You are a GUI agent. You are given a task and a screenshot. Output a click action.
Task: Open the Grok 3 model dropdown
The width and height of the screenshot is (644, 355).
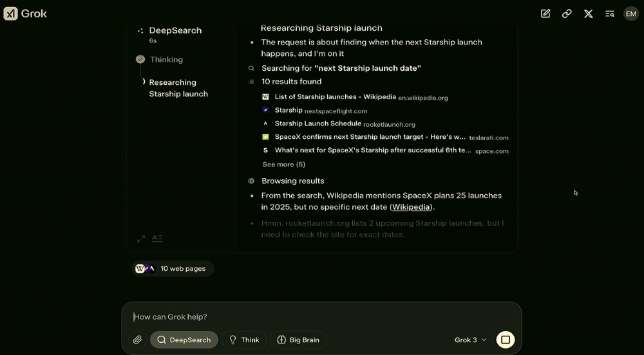click(470, 340)
